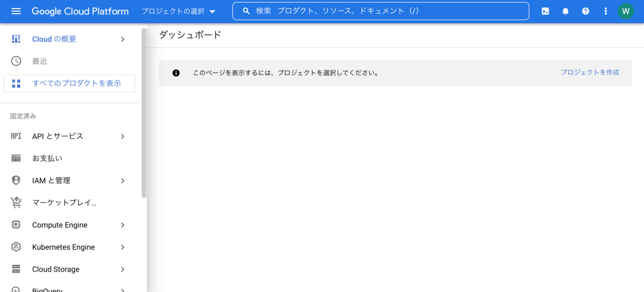Image resolution: width=644 pixels, height=292 pixels.
Task: Expand IAM と管理 submenu chevron
Action: pyautogui.click(x=122, y=181)
